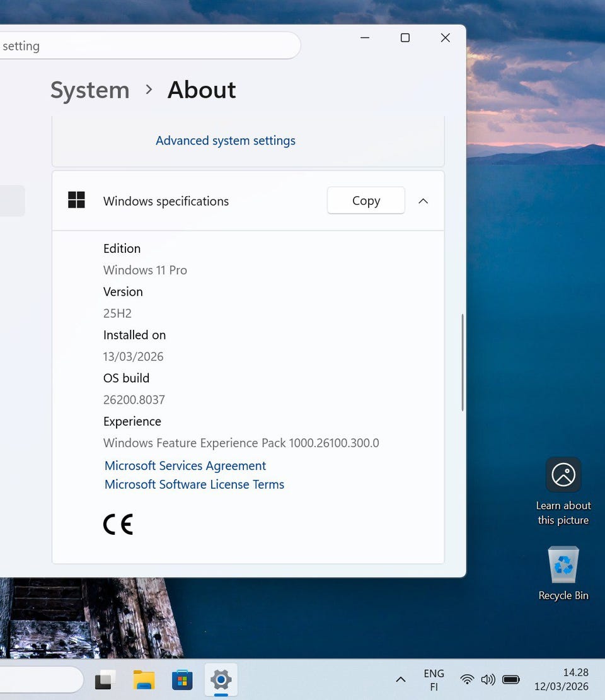This screenshot has width=605, height=700.
Task: Select the Installed on date 13/03/2026
Action: tap(133, 357)
